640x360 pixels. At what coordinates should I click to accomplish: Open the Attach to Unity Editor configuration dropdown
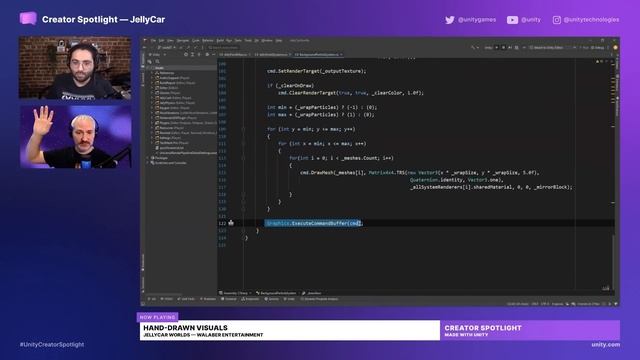(553, 47)
